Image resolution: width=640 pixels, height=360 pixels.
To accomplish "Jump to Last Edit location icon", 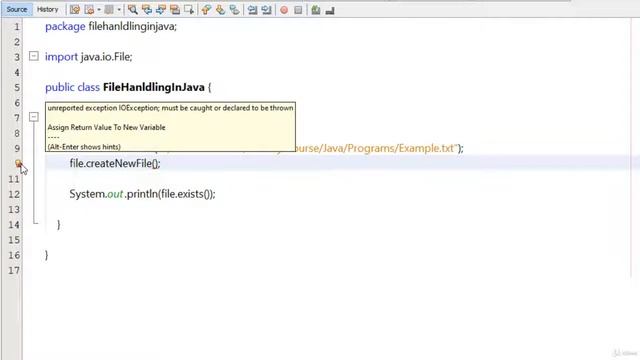I will [x=75, y=10].
